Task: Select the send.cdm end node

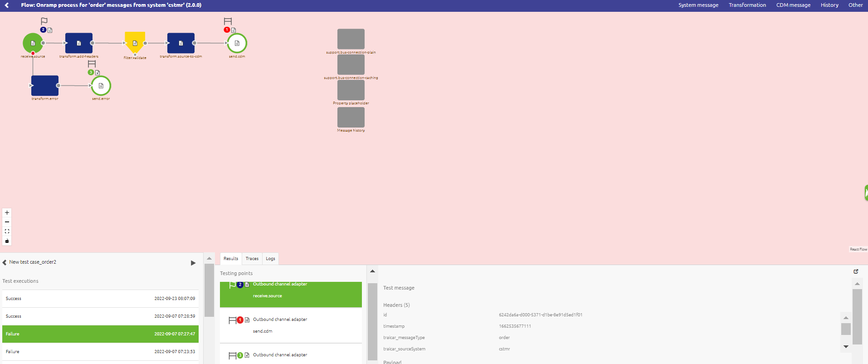Action: tap(237, 43)
